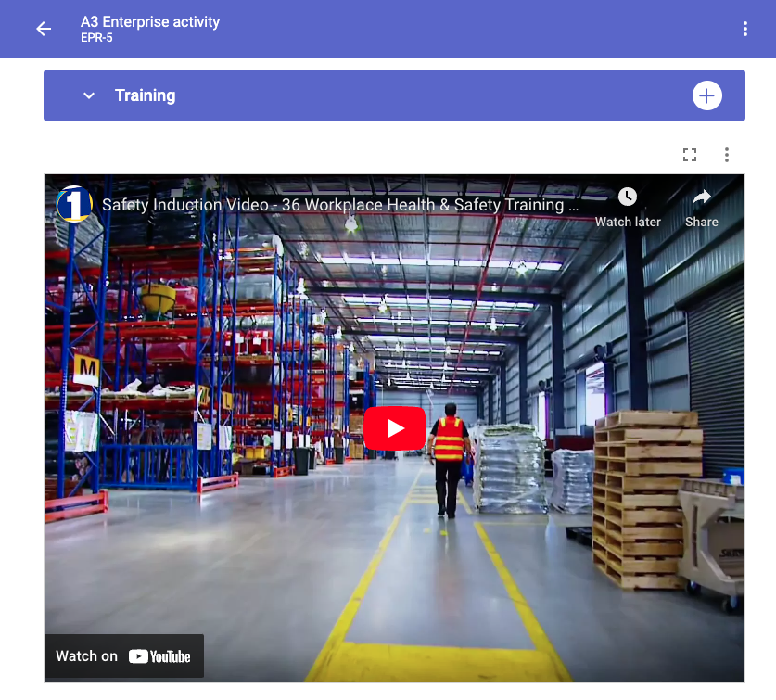Open the Safety Induction Video title link

[340, 205]
